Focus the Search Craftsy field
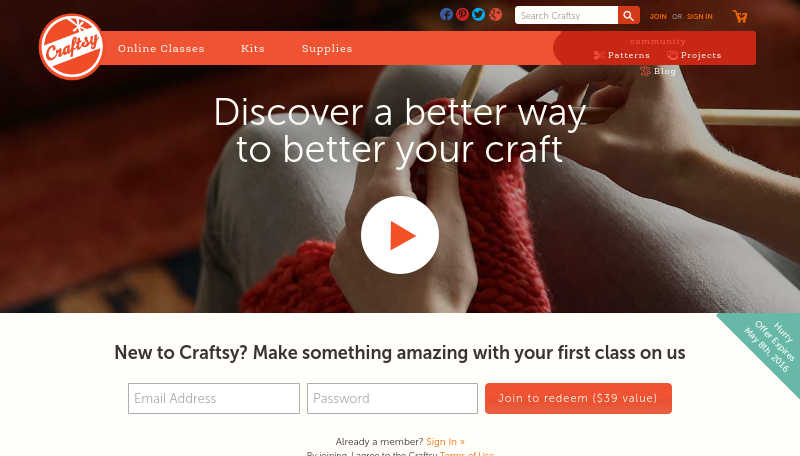800x456 pixels. pos(566,15)
